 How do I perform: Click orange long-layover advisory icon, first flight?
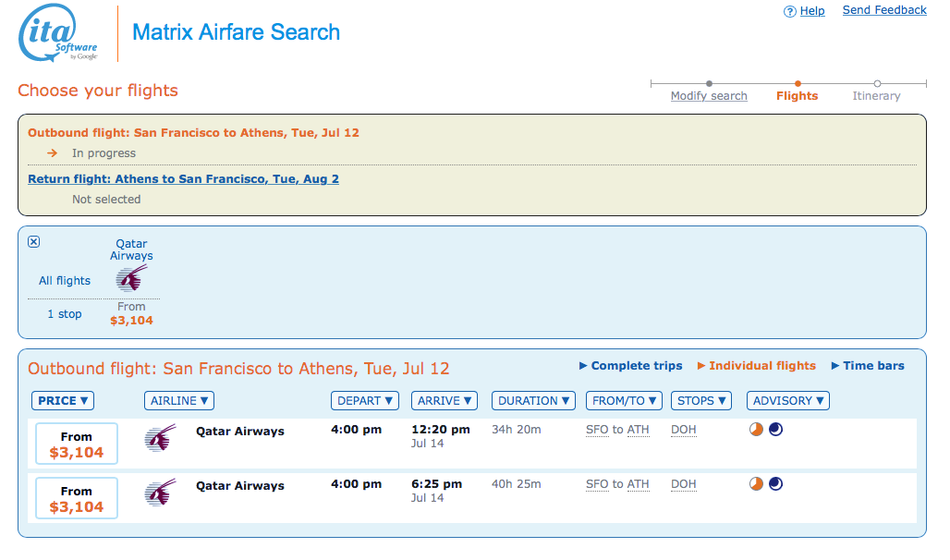[x=756, y=430]
